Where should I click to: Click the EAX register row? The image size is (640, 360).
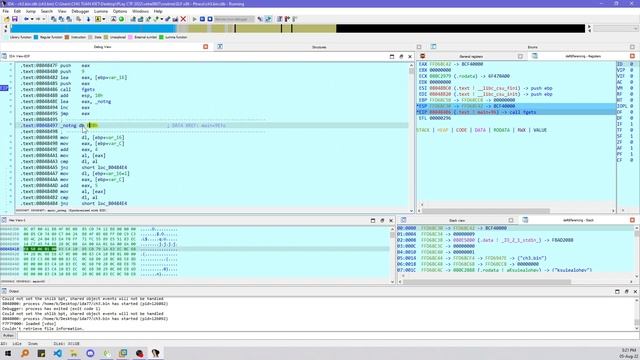click(516, 64)
